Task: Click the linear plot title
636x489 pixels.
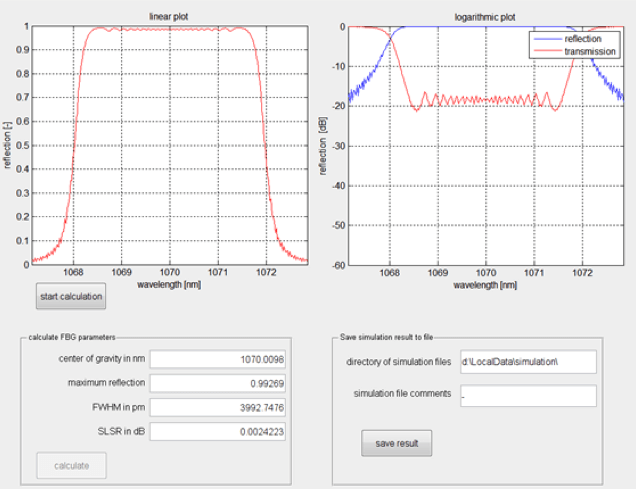Action: pos(170,18)
